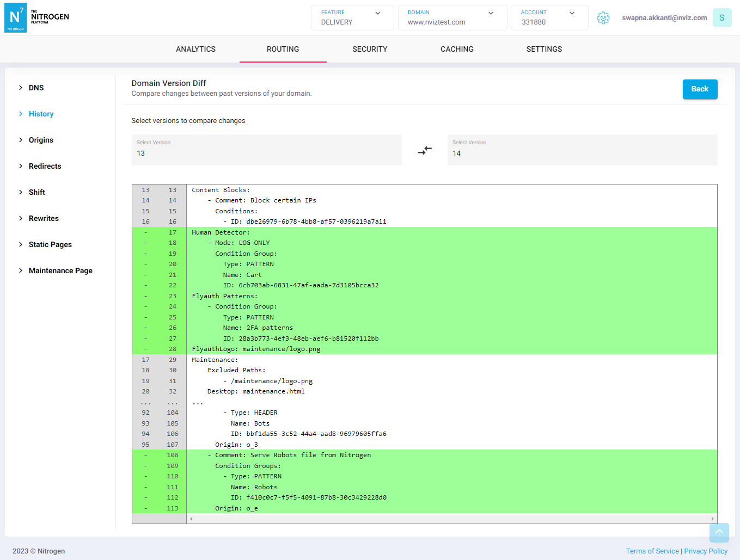This screenshot has height=560, width=740.
Task: Go to the Caching tab
Action: (457, 49)
